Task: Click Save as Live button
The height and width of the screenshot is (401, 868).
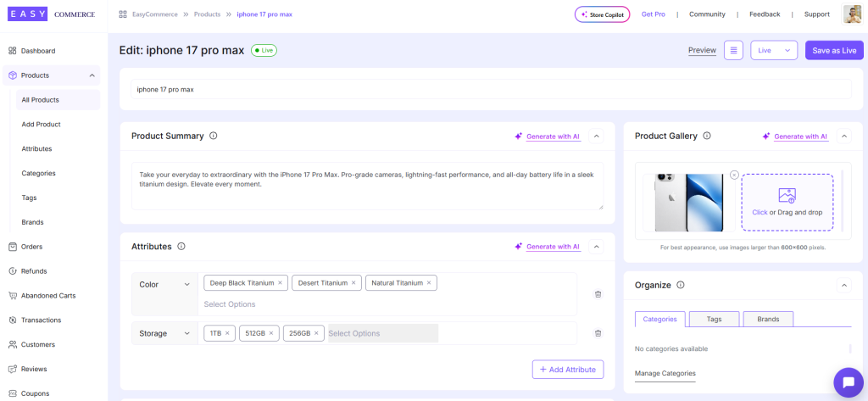Action: [x=834, y=50]
